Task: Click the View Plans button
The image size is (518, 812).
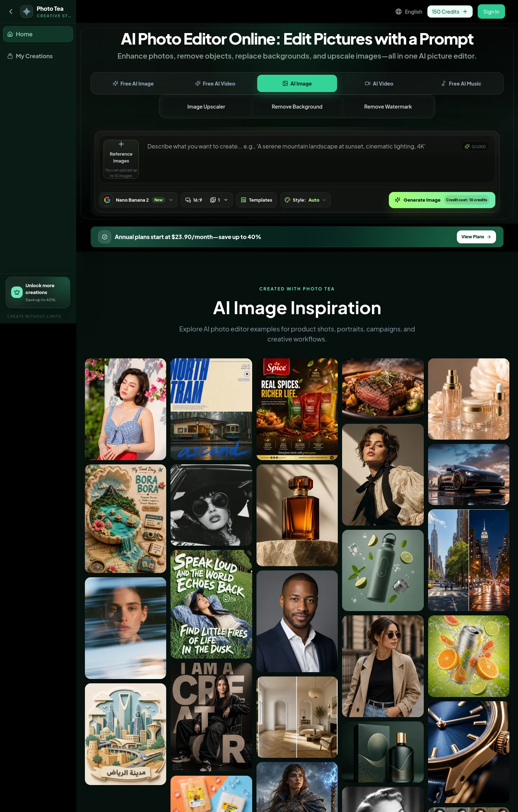Action: (x=476, y=237)
